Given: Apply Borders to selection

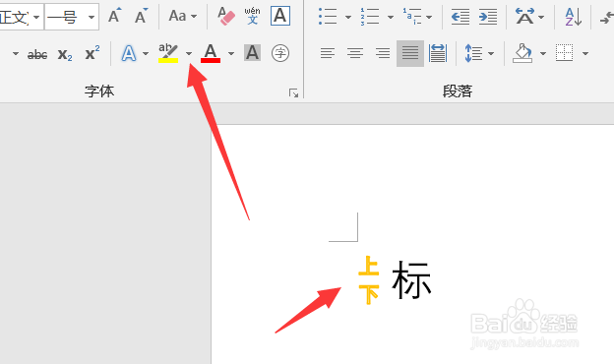Looking at the screenshot, I should [x=564, y=53].
